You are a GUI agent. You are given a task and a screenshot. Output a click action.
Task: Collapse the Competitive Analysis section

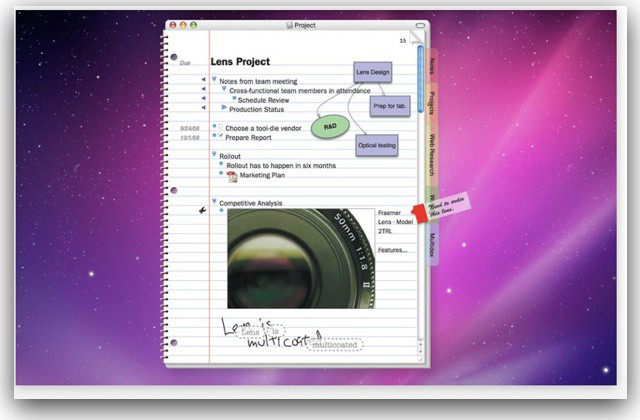(x=214, y=201)
